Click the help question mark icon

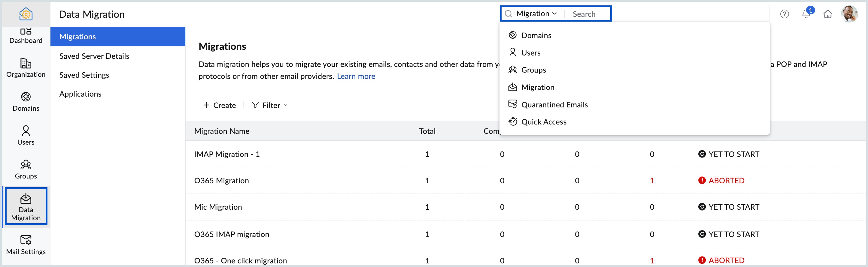click(784, 14)
